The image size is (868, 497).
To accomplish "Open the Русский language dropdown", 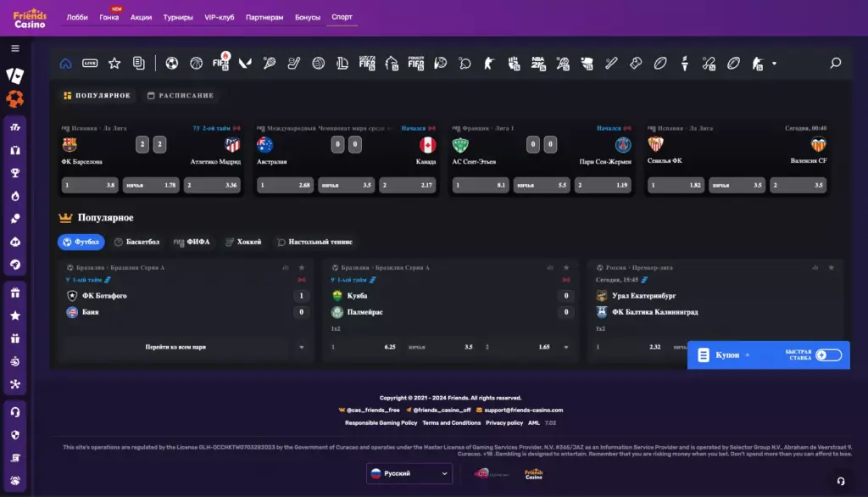I will (x=409, y=473).
